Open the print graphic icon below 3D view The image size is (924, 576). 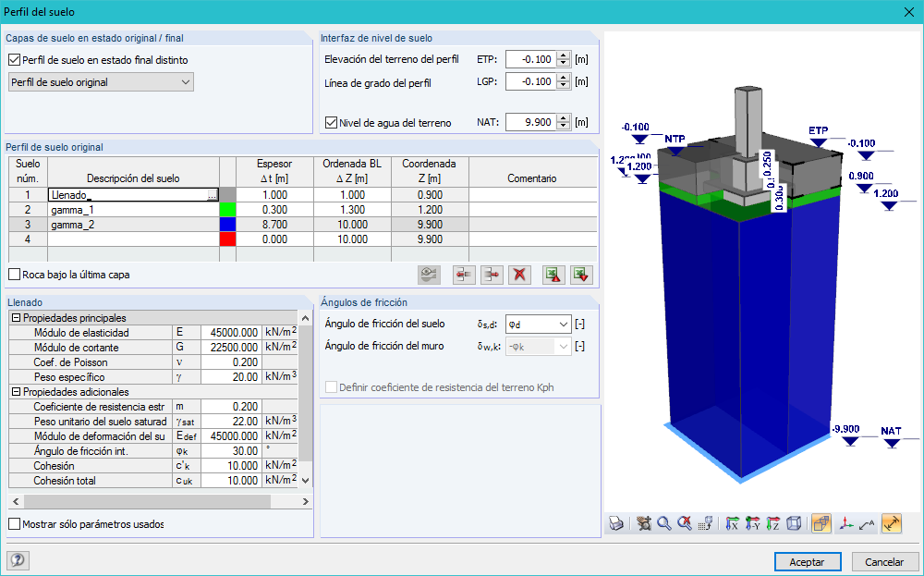point(615,523)
